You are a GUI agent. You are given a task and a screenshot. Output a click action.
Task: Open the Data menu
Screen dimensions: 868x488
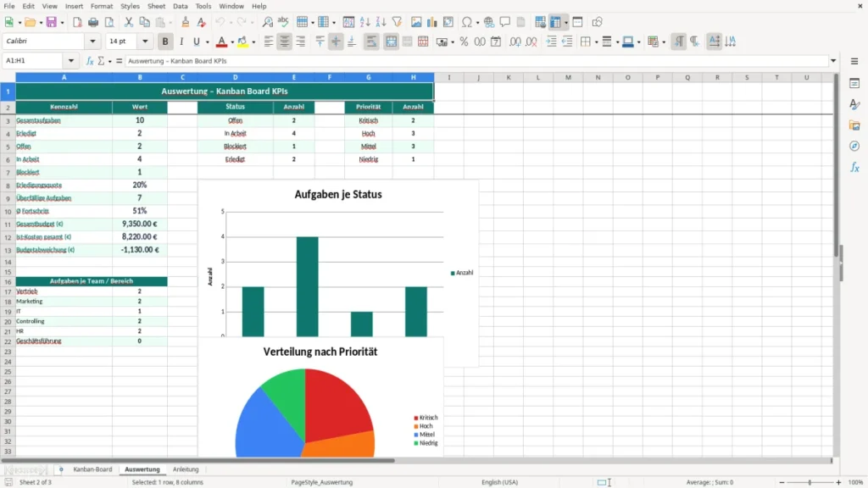pyautogui.click(x=180, y=6)
